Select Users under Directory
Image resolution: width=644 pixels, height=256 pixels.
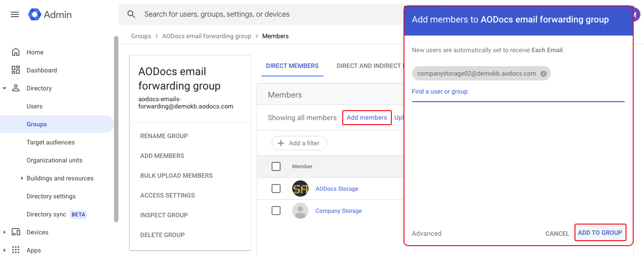click(x=35, y=106)
